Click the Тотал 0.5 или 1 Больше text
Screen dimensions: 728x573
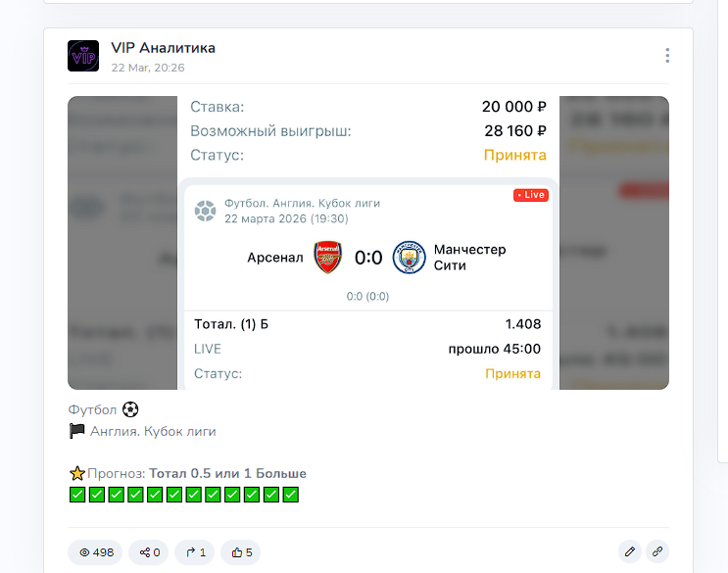pos(227,474)
